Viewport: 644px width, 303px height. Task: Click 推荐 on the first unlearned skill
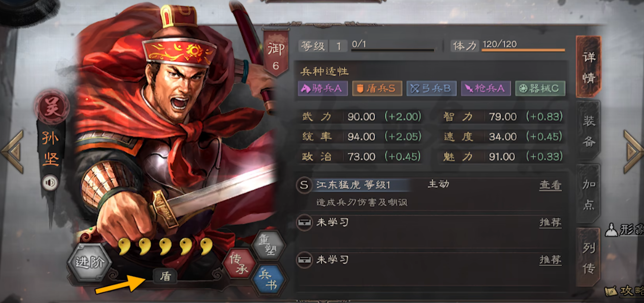pos(550,222)
